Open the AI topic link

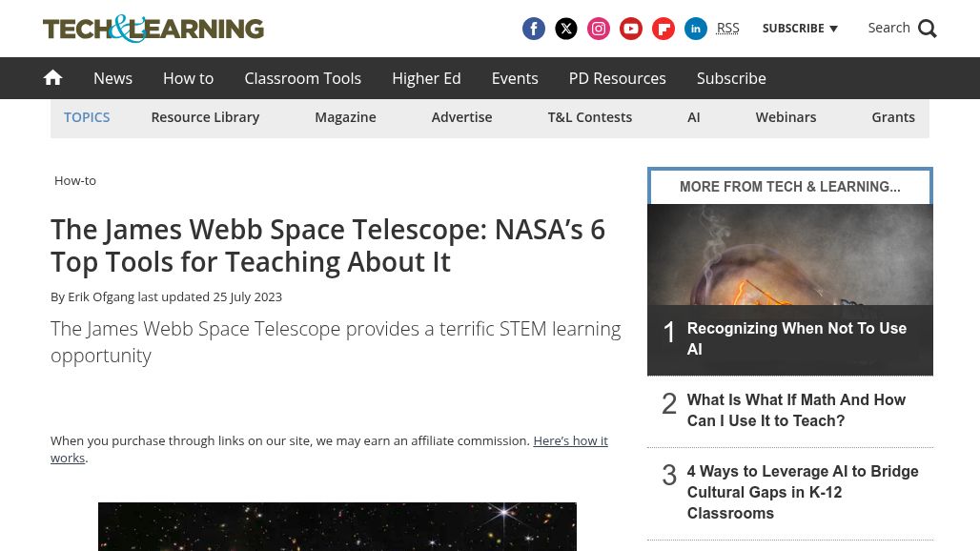click(x=693, y=117)
